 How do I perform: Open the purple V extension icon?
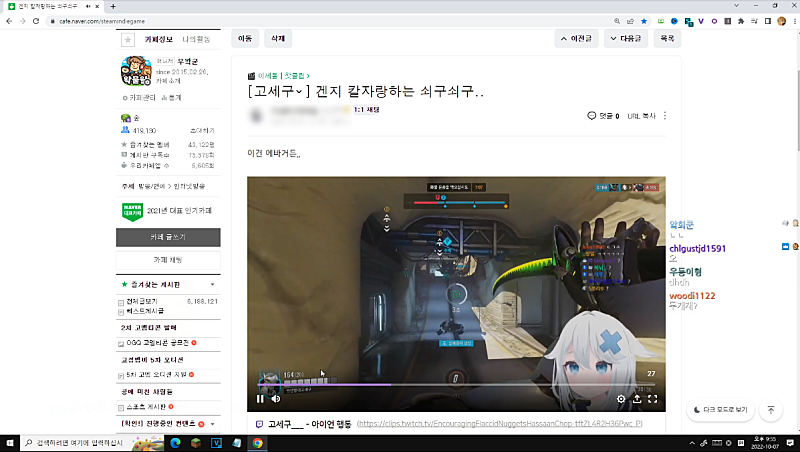click(x=701, y=21)
